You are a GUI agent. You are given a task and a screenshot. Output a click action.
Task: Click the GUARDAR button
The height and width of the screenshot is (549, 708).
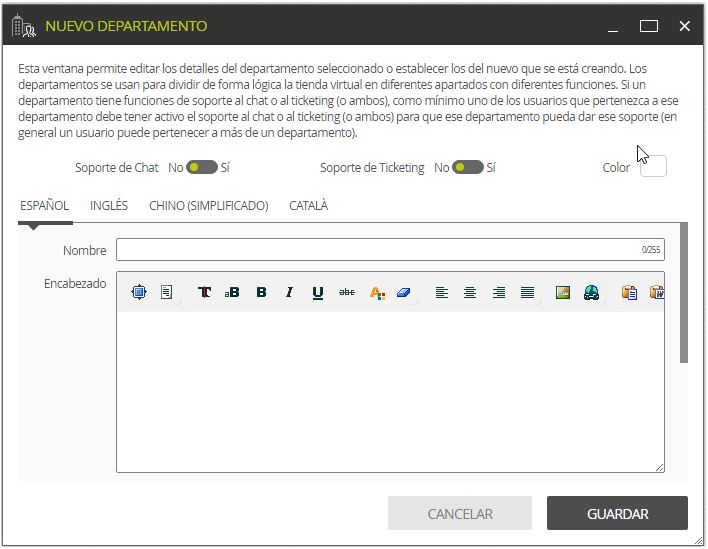tap(617, 513)
